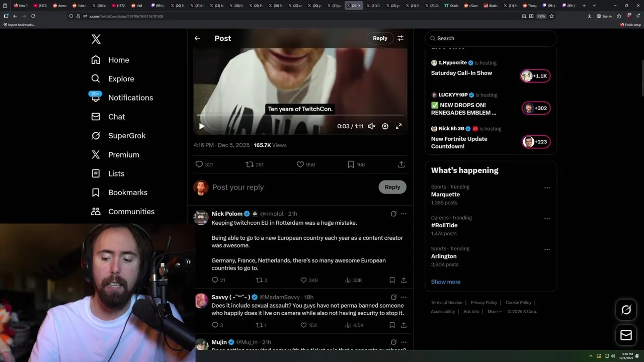Share Nick Polom's comment
This screenshot has width=644, height=362.
[x=404, y=280]
